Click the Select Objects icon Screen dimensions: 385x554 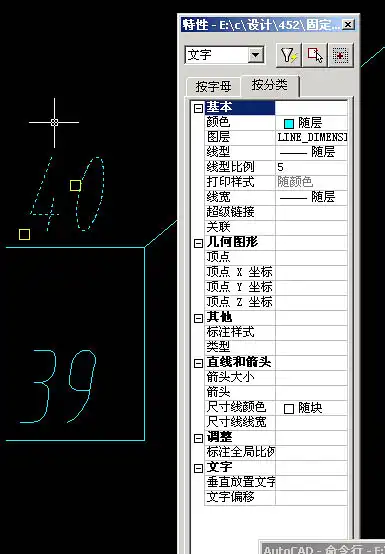tap(315, 55)
